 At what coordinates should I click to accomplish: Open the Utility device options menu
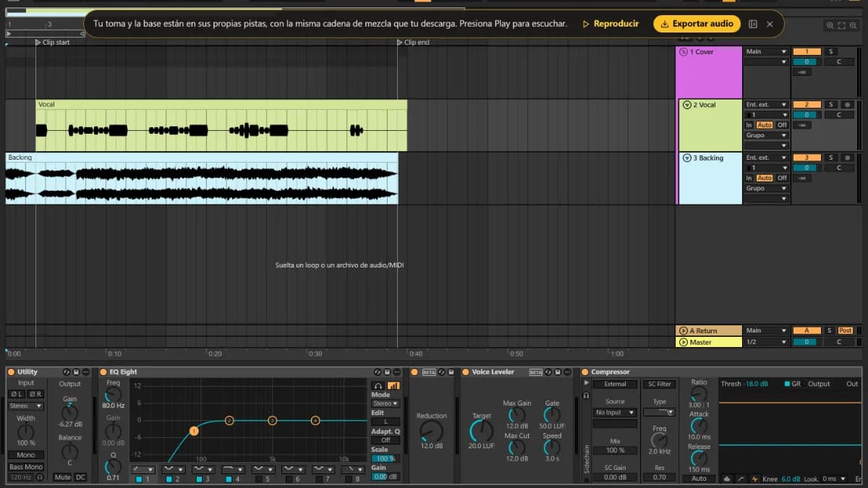pyautogui.click(x=86, y=372)
